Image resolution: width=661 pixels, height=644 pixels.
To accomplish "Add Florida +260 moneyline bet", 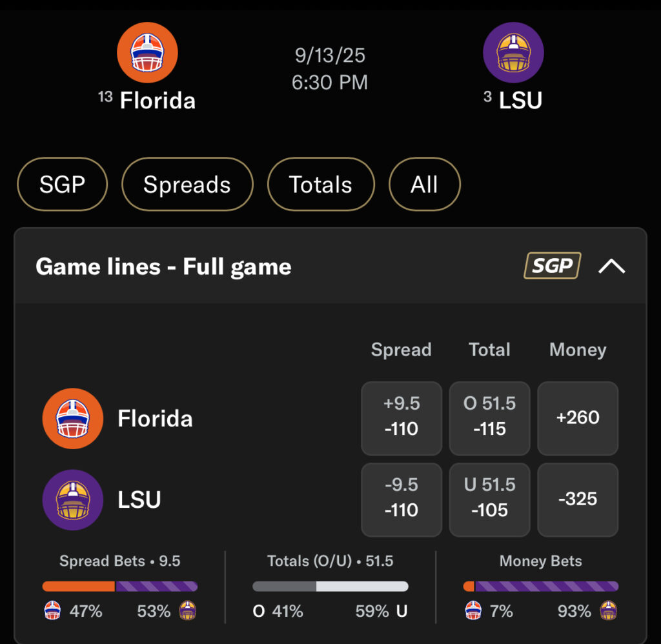I will [578, 418].
